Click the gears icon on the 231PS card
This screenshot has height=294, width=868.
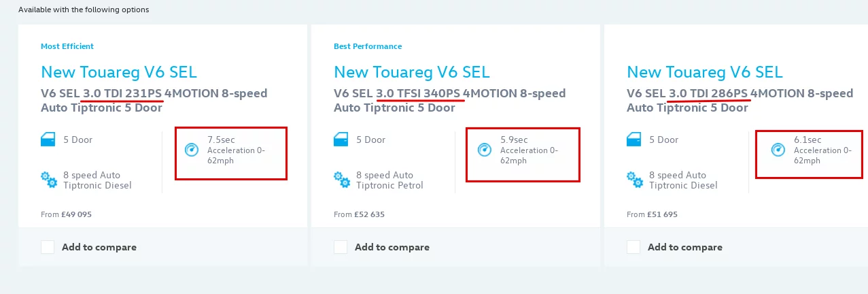[x=49, y=180]
